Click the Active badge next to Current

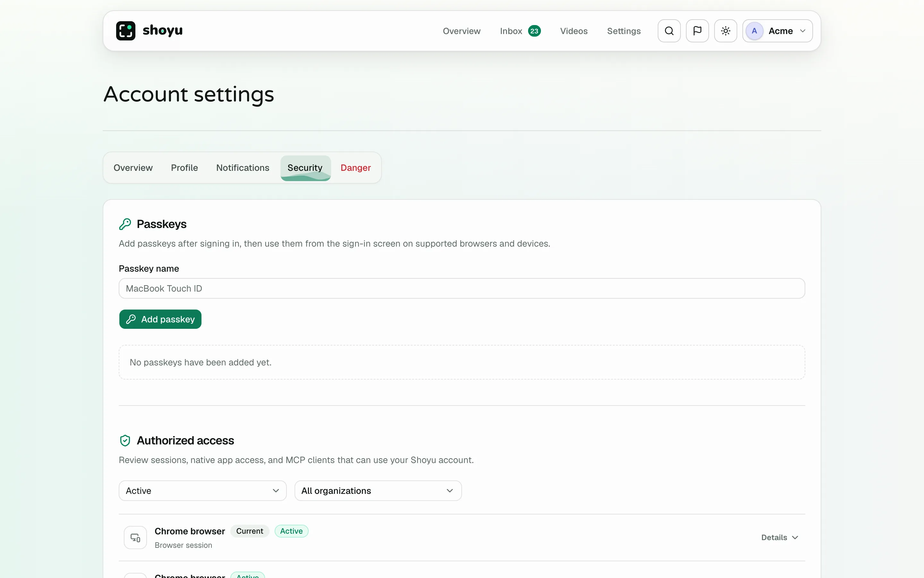coord(291,531)
